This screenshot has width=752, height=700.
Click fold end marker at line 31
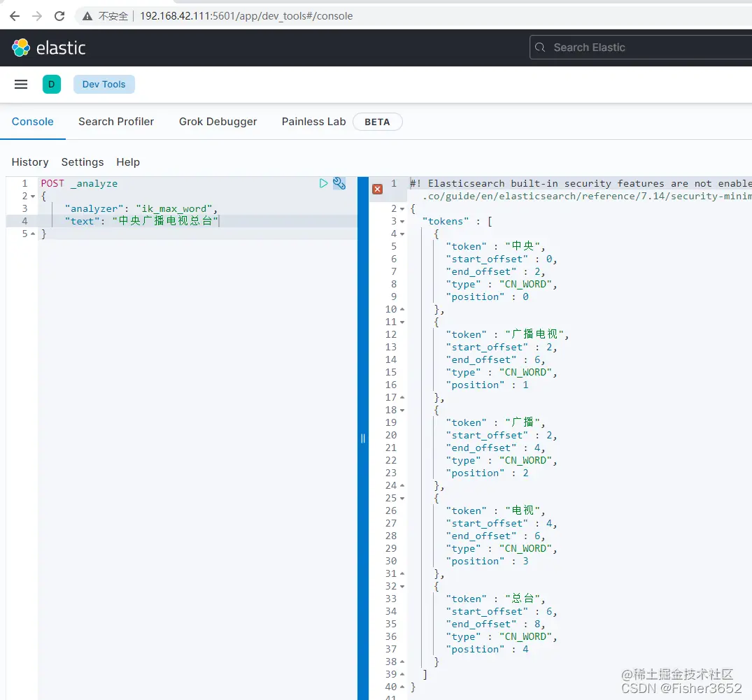[402, 574]
